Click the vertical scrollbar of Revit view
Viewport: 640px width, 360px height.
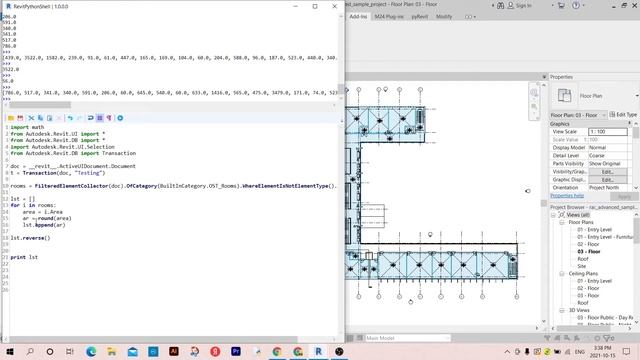coord(544,203)
